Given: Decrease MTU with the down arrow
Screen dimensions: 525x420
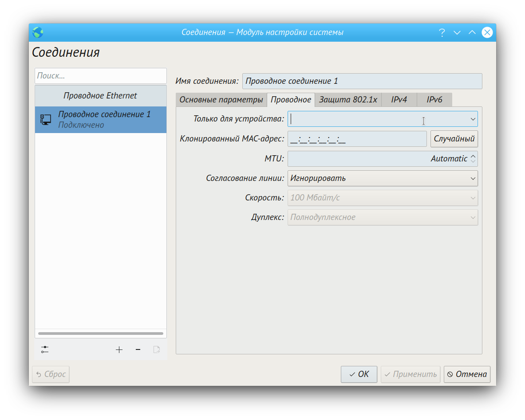Looking at the screenshot, I should [x=473, y=161].
